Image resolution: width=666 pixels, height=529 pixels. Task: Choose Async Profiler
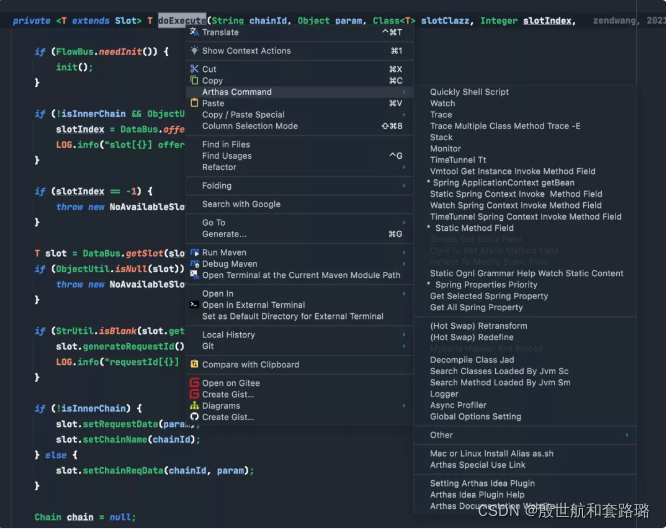click(525, 405)
